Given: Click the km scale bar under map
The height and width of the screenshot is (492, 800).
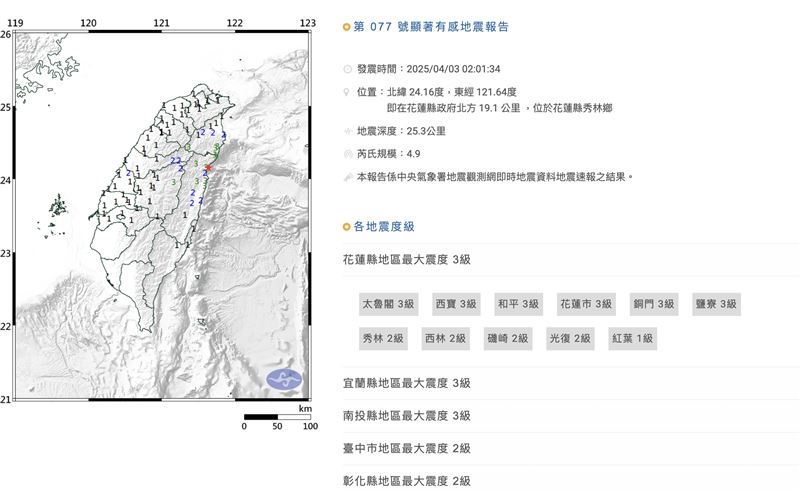Looking at the screenshot, I should tap(278, 417).
